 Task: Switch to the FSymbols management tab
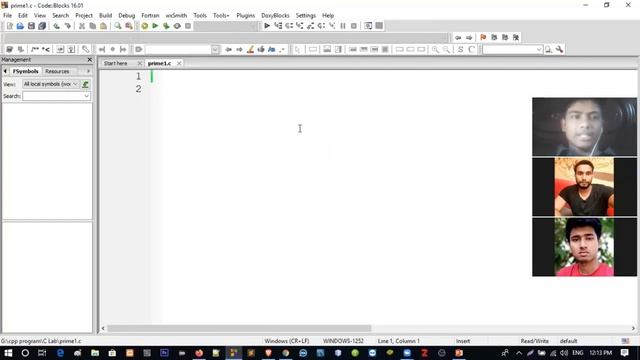tap(25, 71)
